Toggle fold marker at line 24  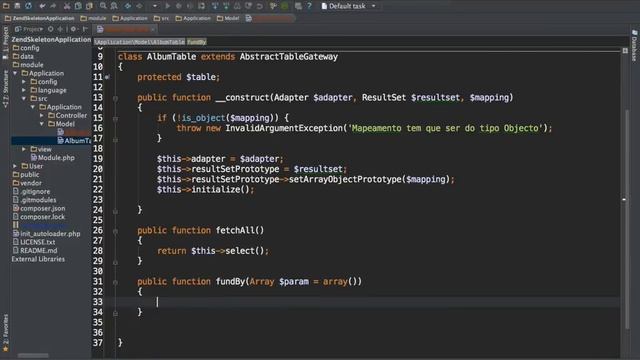coord(116,211)
